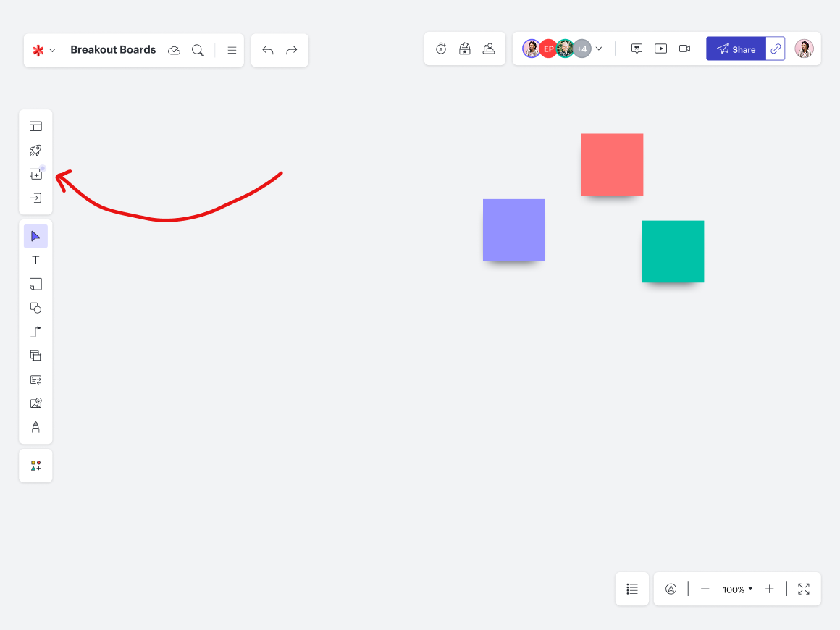
Task: Choose the Shapes tool
Action: pyautogui.click(x=35, y=308)
